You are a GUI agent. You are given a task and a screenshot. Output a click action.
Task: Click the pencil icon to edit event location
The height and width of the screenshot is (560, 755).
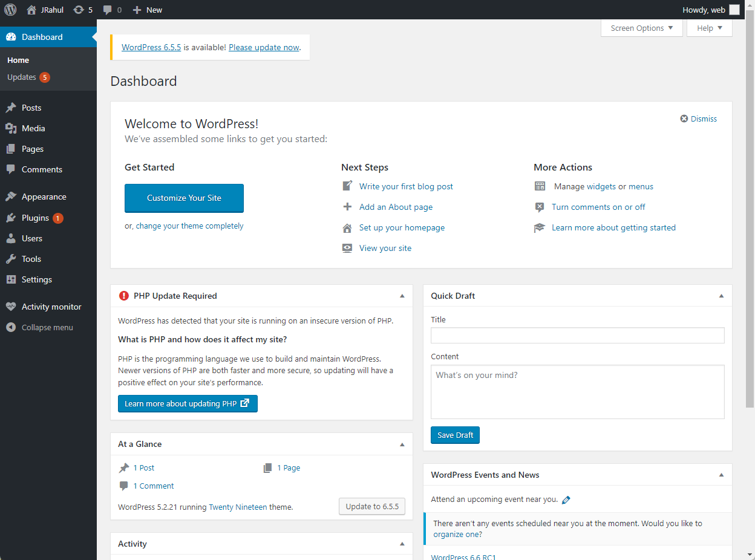tap(566, 500)
